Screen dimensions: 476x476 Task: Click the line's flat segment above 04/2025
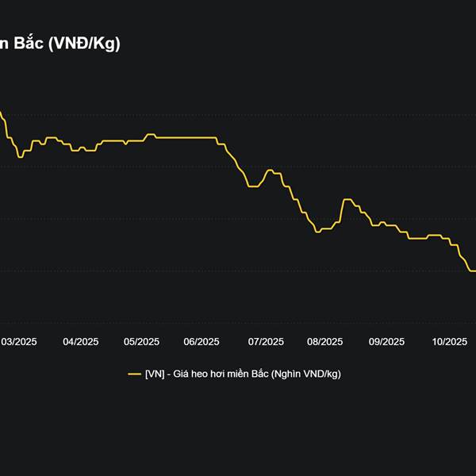pos(80,149)
